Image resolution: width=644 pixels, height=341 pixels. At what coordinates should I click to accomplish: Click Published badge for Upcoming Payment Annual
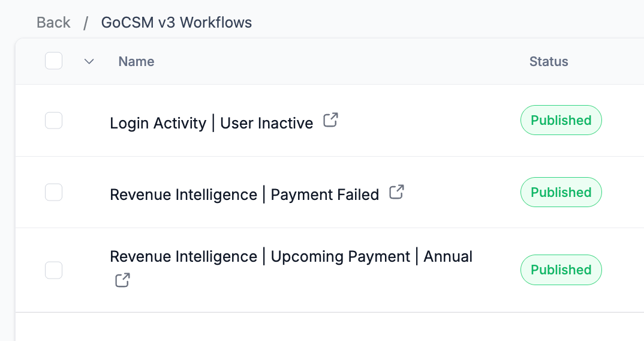pos(561,270)
